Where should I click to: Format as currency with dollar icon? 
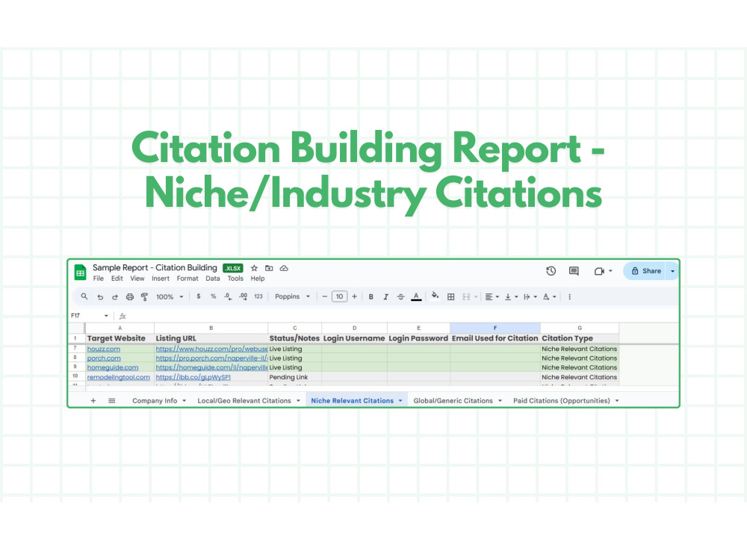click(199, 296)
